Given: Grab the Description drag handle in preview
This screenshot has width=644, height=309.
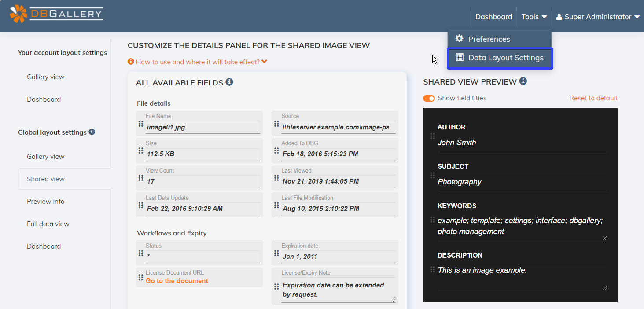Looking at the screenshot, I should 432,269.
